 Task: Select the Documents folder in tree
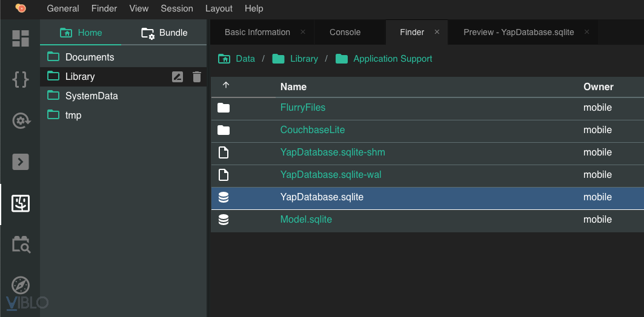tap(90, 57)
